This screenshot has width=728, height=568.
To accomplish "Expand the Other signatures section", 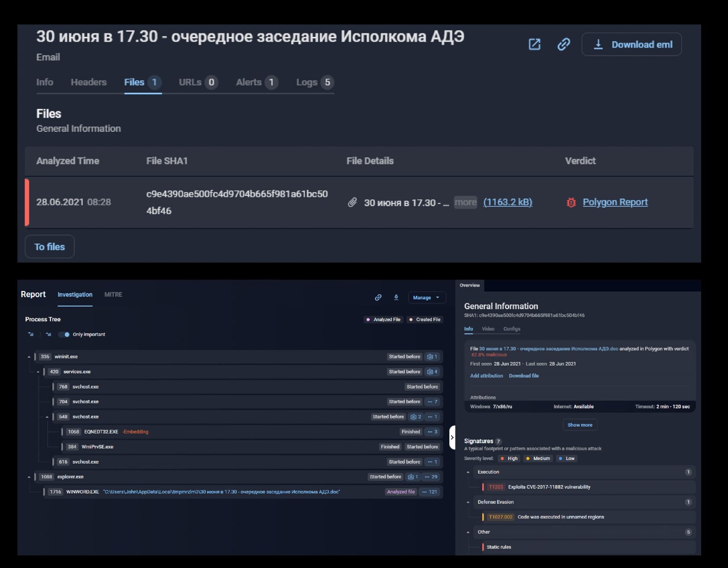I will [x=468, y=532].
